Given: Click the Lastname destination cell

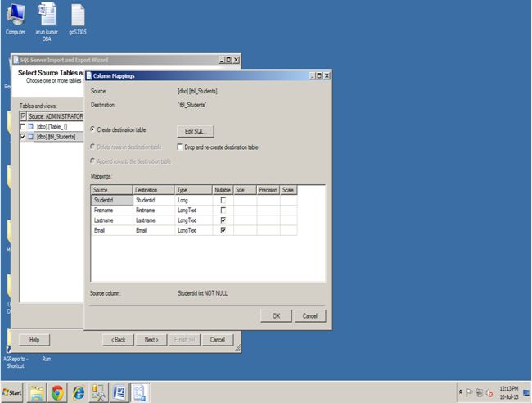Looking at the screenshot, I should [x=154, y=220].
